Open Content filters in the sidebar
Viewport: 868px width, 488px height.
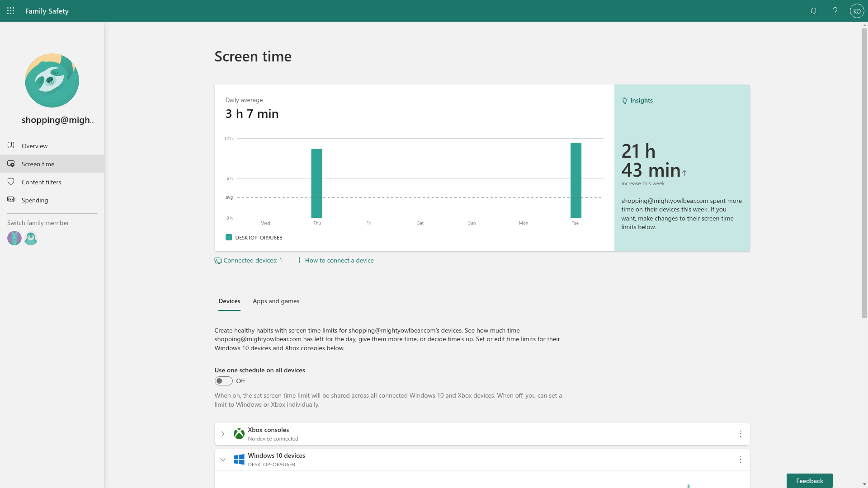pyautogui.click(x=52, y=182)
